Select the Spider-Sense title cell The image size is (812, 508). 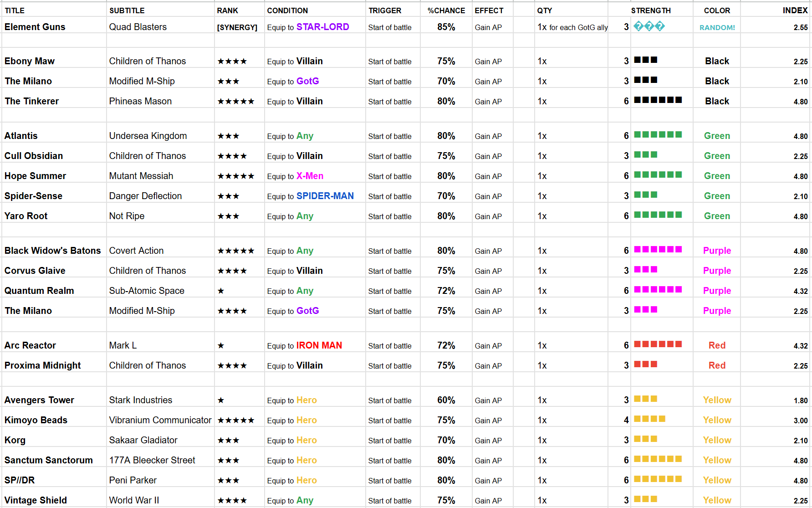coord(33,196)
